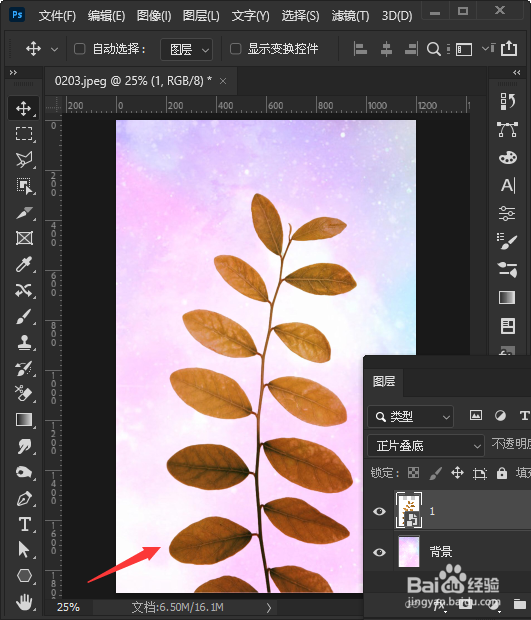Open the 滤镜(T) menu
The image size is (531, 620).
click(x=350, y=16)
